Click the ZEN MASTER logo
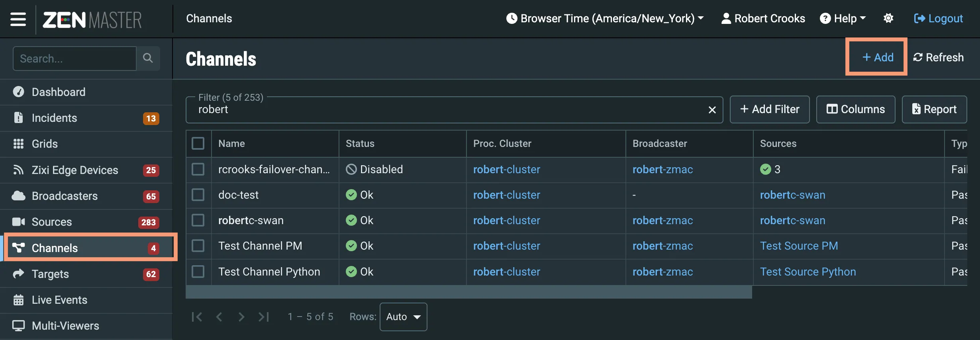The width and height of the screenshot is (980, 340). click(92, 20)
